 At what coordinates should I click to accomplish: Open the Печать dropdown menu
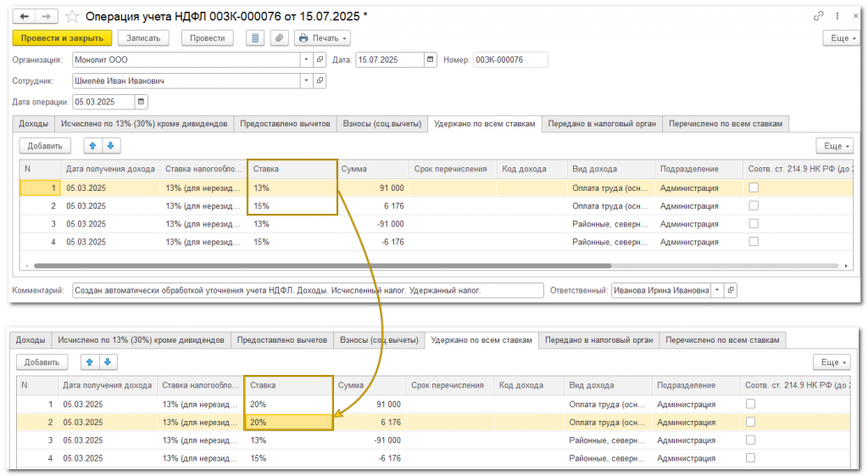click(x=323, y=38)
